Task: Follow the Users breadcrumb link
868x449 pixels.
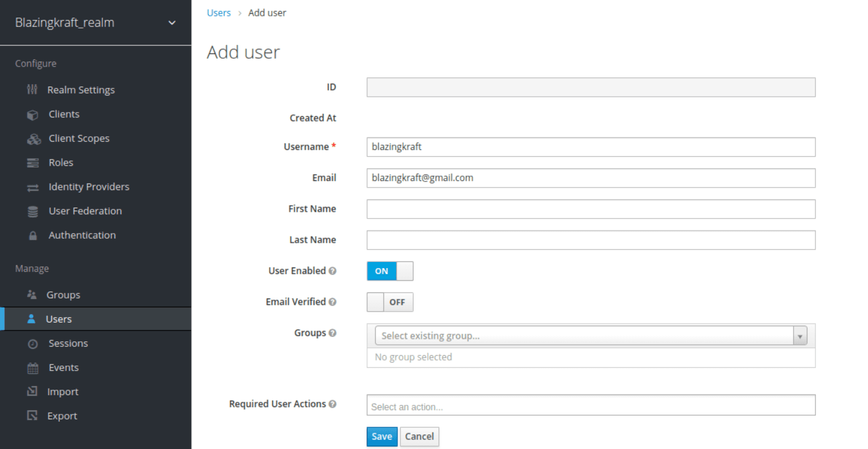Action: coord(218,13)
